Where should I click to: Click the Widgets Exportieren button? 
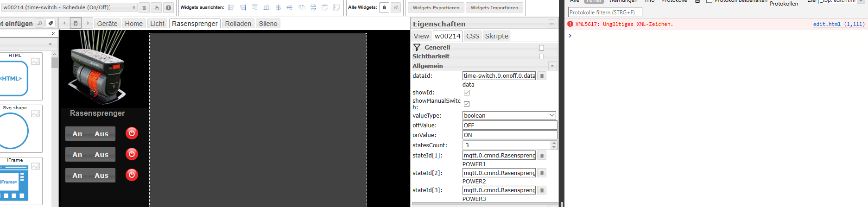[436, 7]
